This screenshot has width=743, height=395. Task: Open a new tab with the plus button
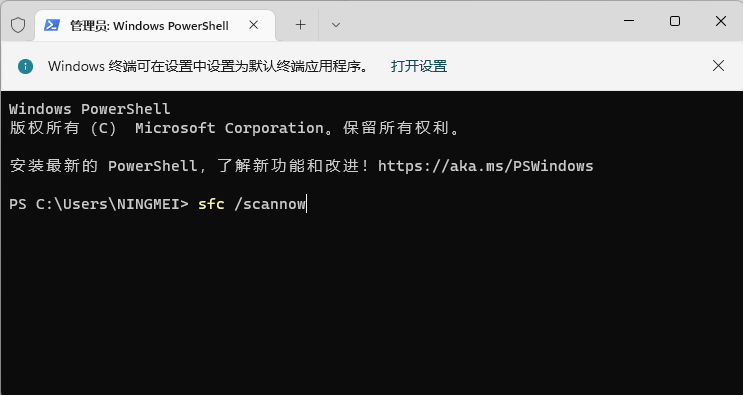tap(300, 25)
